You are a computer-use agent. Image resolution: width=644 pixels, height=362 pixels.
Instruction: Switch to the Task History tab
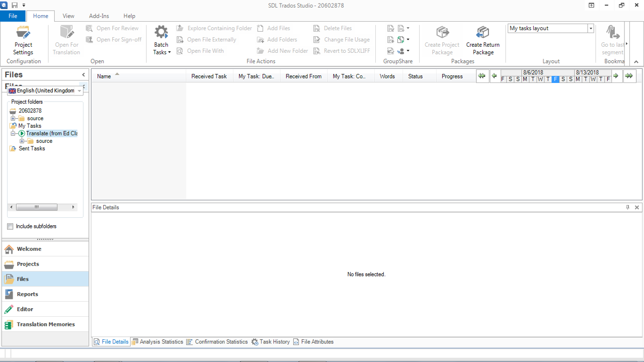click(271, 342)
